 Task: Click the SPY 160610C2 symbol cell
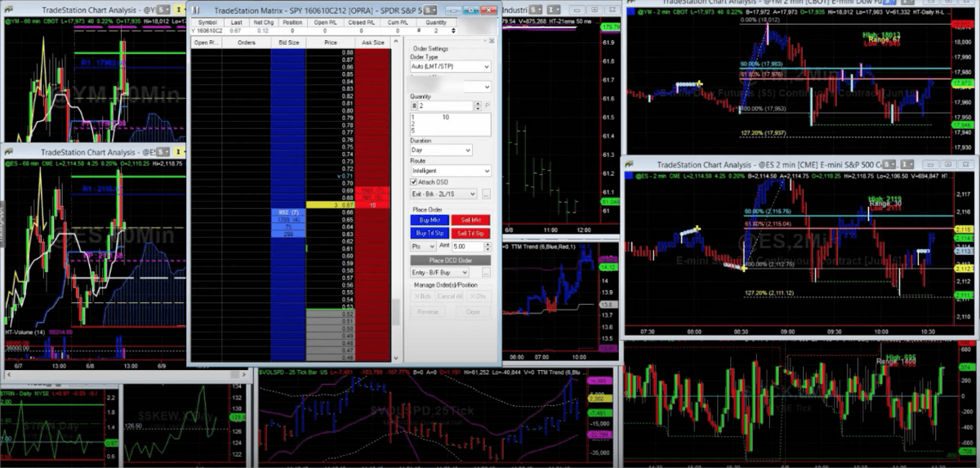(x=207, y=30)
